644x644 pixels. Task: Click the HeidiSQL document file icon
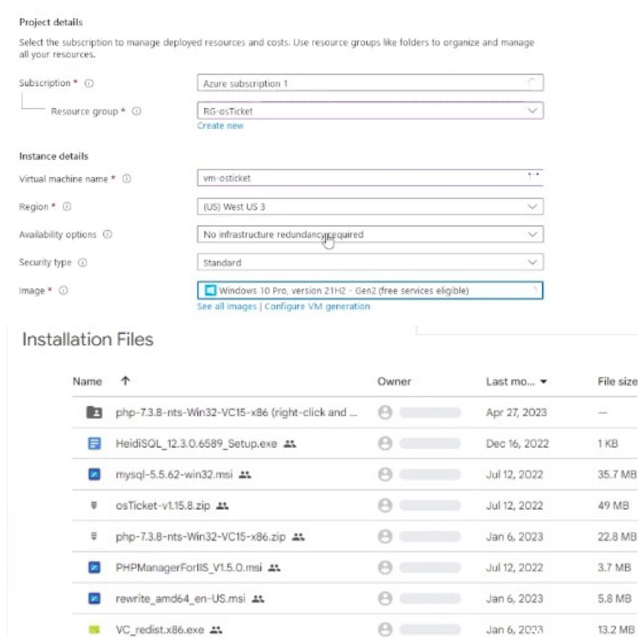(x=94, y=444)
